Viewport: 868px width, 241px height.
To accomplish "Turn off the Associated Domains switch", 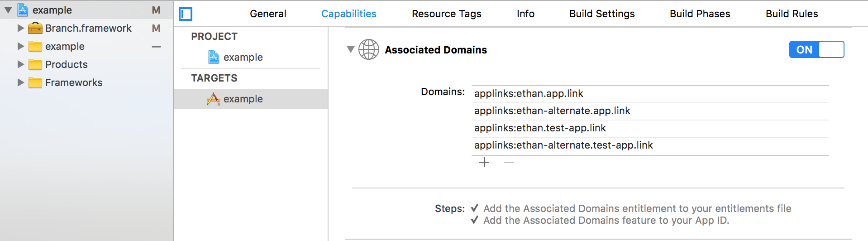I will coord(816,49).
